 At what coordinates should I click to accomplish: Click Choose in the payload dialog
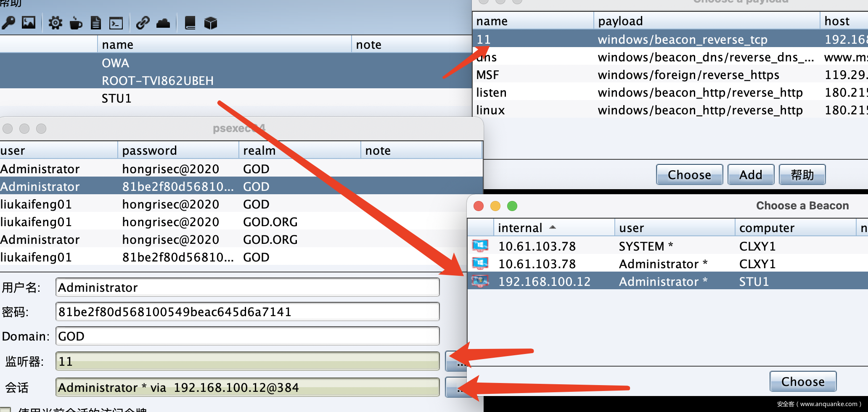689,174
